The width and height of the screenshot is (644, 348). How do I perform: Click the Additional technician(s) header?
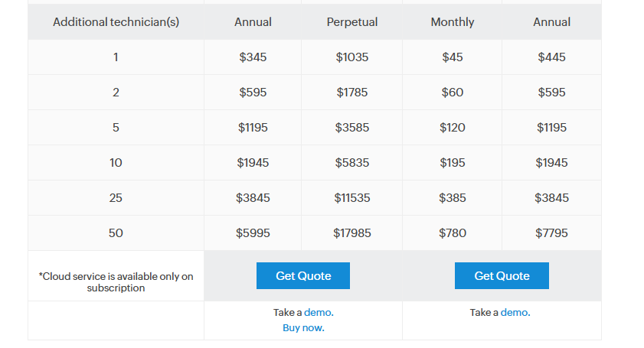(x=116, y=21)
